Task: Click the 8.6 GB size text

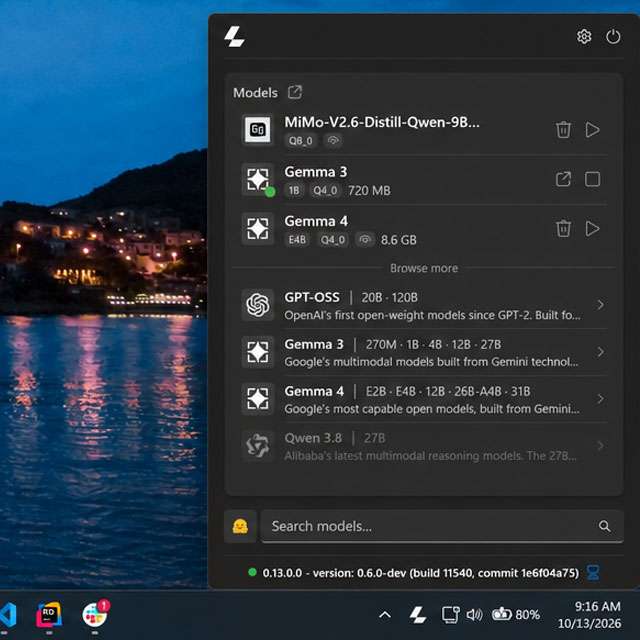Action: tap(398, 240)
